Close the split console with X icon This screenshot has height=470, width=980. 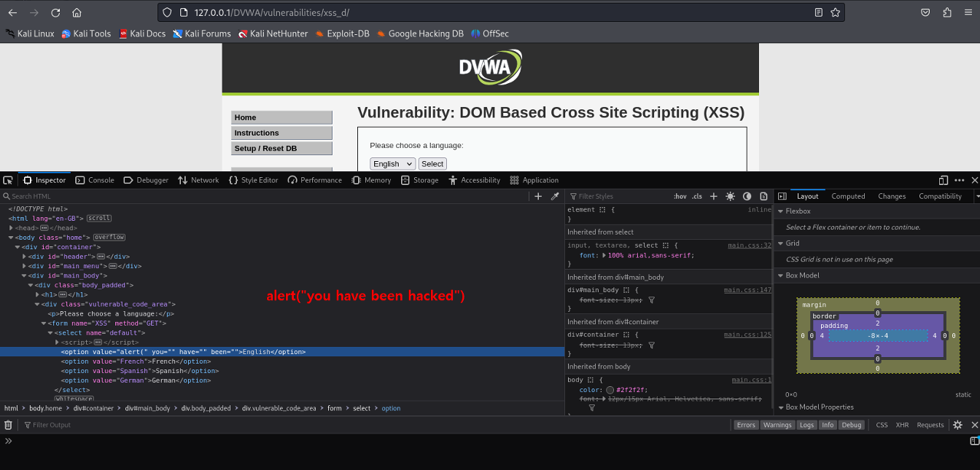[973, 425]
